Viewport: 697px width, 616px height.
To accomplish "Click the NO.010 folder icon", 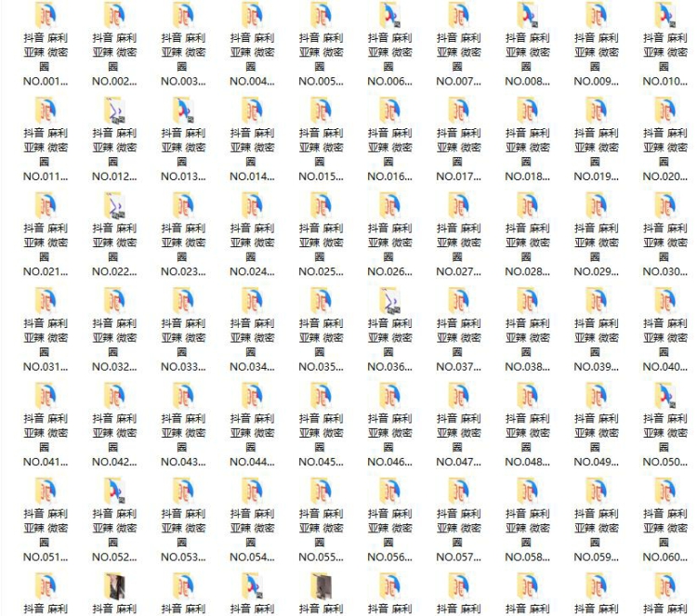I will click(665, 15).
